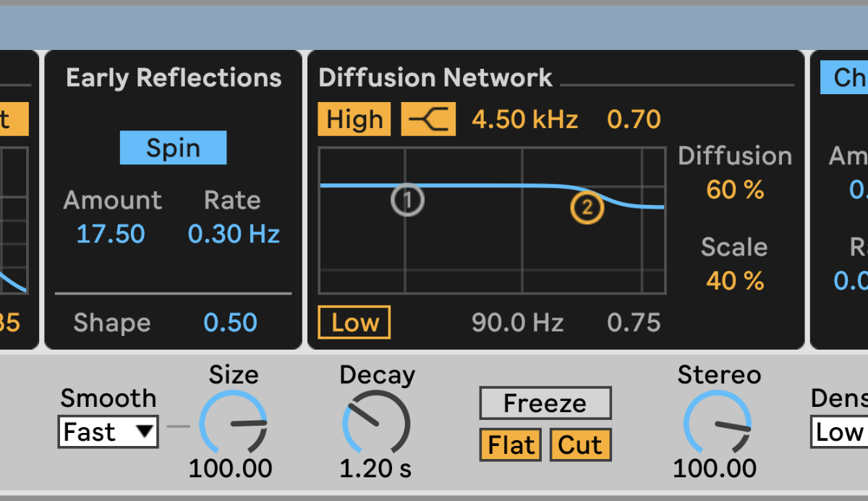
Task: Select filter node 1 on diffusion graph
Action: [407, 201]
